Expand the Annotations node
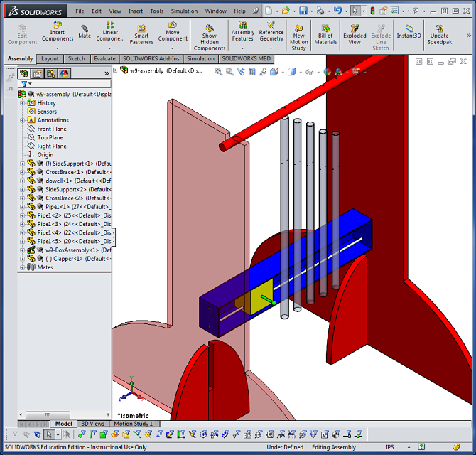The height and width of the screenshot is (455, 476). [22, 120]
